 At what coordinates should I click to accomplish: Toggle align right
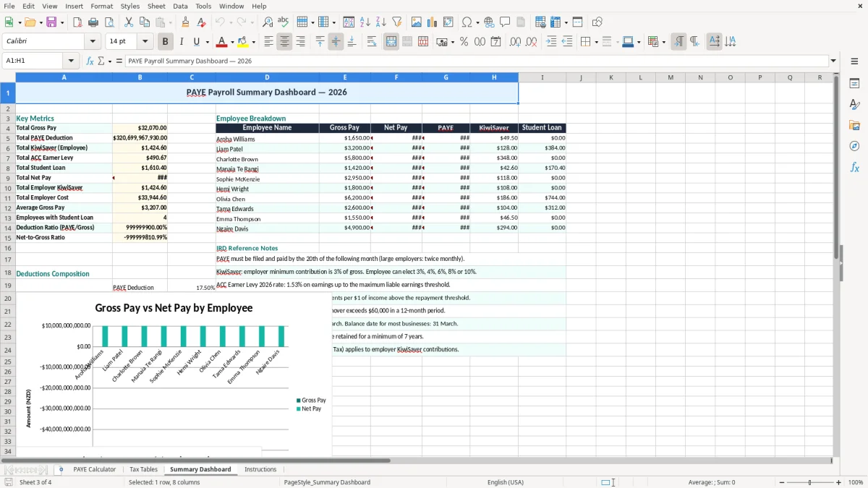click(300, 42)
